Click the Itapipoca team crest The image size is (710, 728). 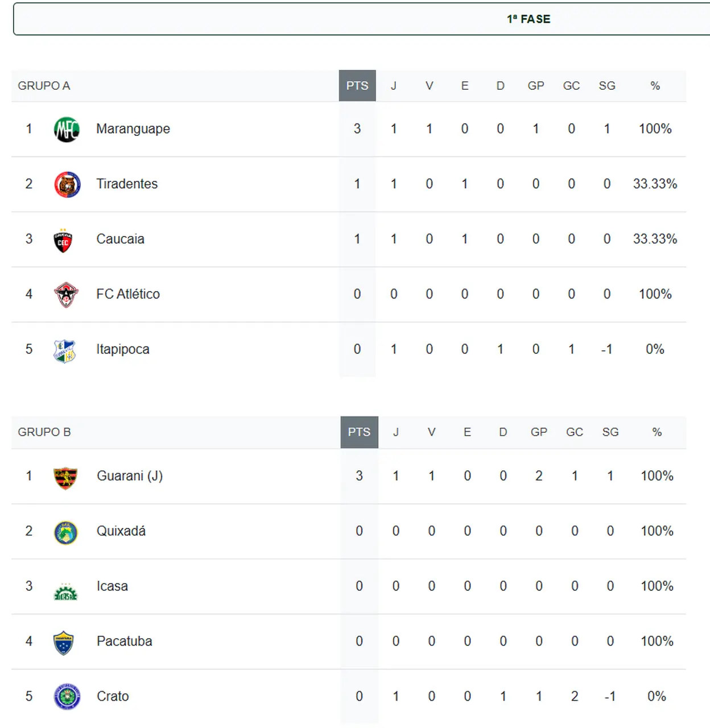pyautogui.click(x=64, y=350)
